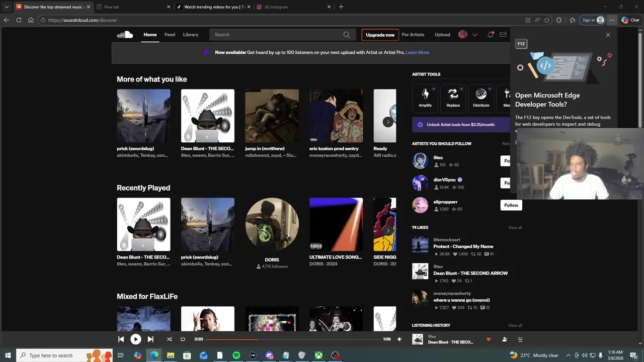This screenshot has width=644, height=362.
Task: Open ULTIMATE LOVE SONG album cover
Action: [336, 224]
